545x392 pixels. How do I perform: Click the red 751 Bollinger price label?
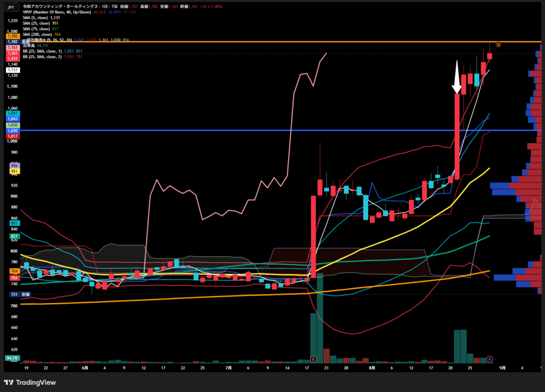pyautogui.click(x=14, y=278)
